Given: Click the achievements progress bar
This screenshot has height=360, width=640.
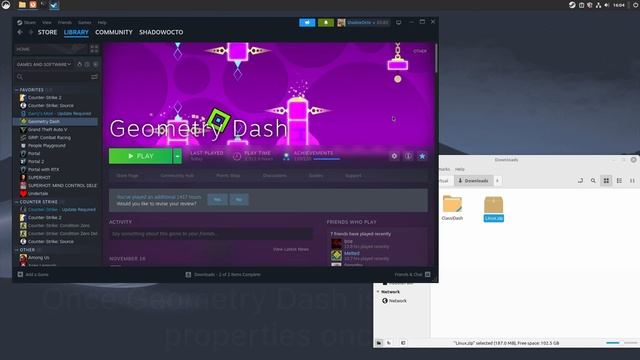Looking at the screenshot, I should [327, 159].
